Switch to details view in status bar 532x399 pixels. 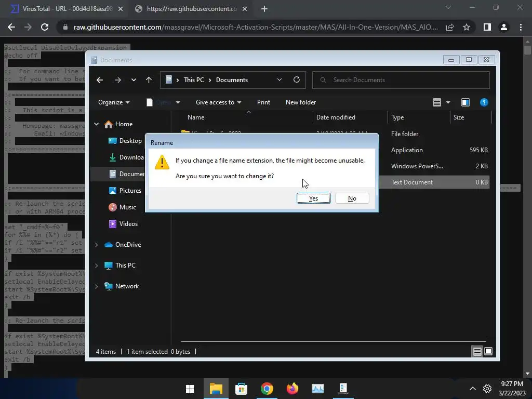click(x=477, y=352)
